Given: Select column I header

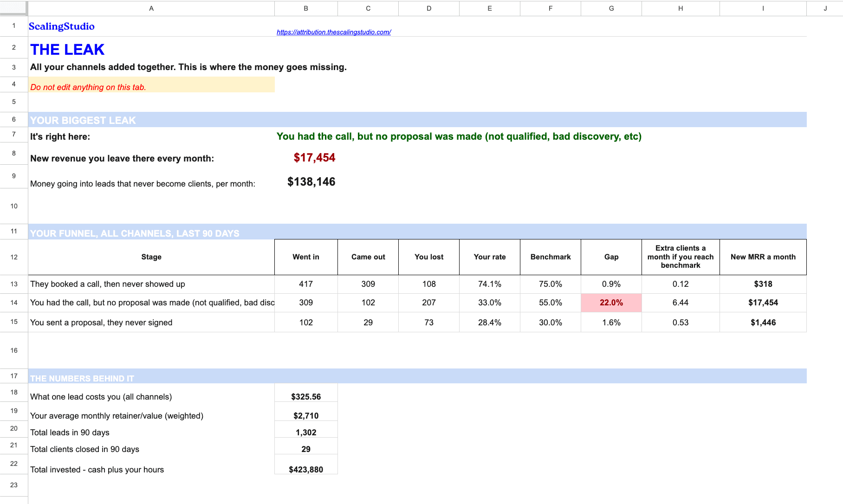Looking at the screenshot, I should coord(763,8).
